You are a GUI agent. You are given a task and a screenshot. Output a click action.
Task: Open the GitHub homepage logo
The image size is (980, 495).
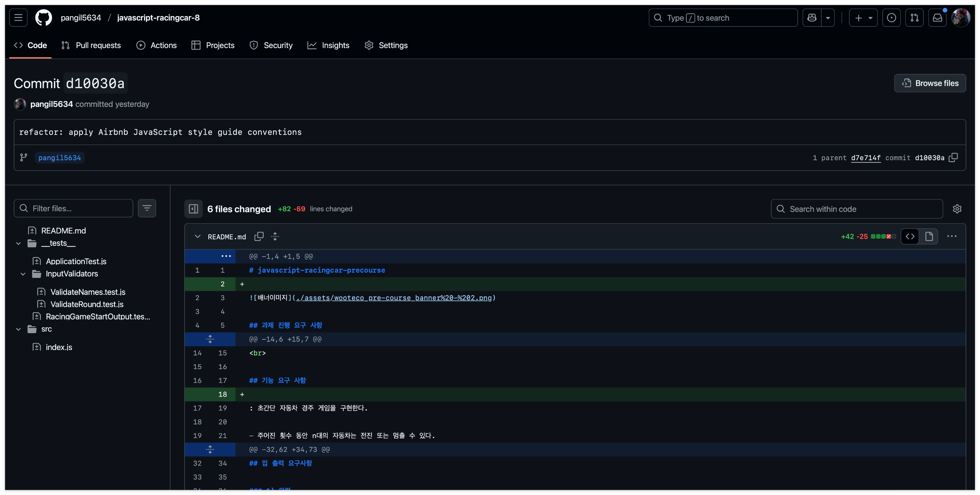coord(43,18)
